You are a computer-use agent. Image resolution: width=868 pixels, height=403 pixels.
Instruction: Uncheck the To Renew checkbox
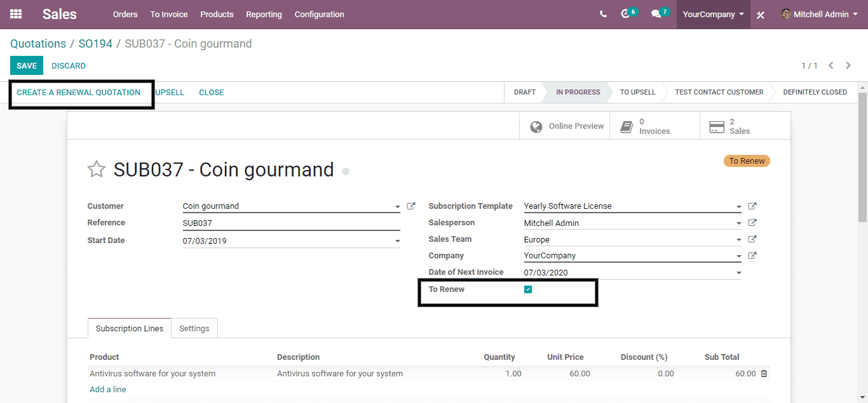(x=528, y=289)
